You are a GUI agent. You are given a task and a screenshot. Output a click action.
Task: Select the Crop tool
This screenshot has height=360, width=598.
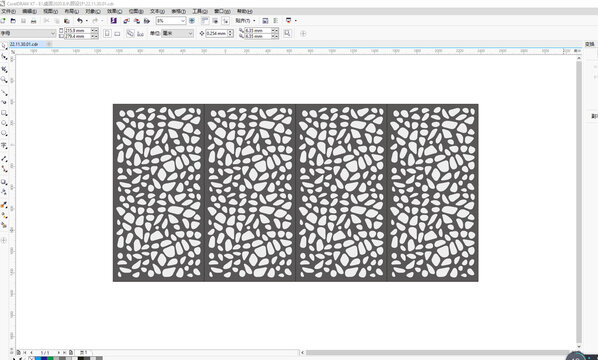[x=4, y=69]
